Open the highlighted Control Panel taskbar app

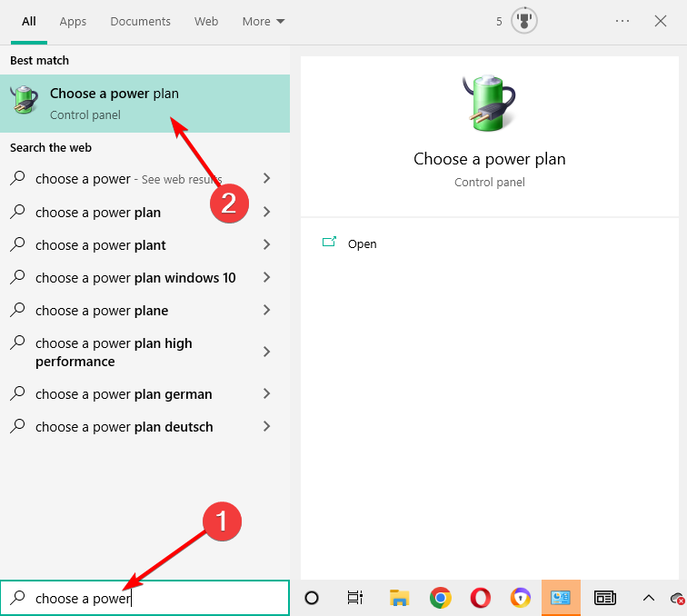[x=561, y=598]
